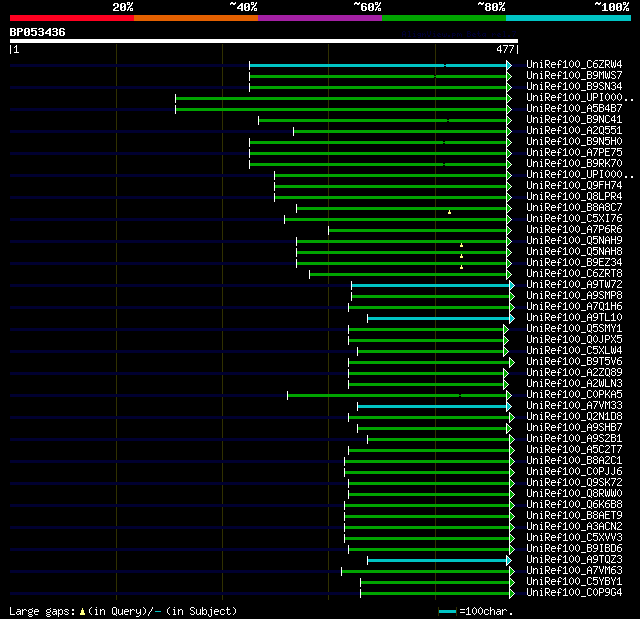Click the cyan 100char scale bar in legend

(447, 611)
